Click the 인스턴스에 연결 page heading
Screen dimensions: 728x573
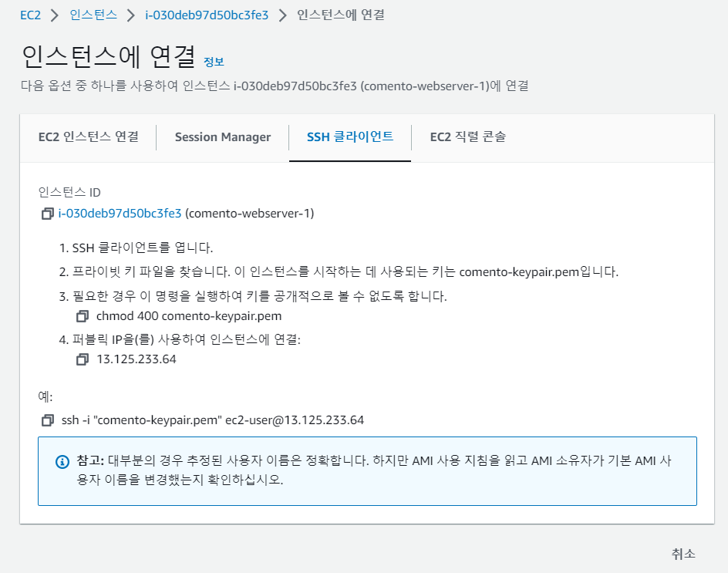coord(109,56)
